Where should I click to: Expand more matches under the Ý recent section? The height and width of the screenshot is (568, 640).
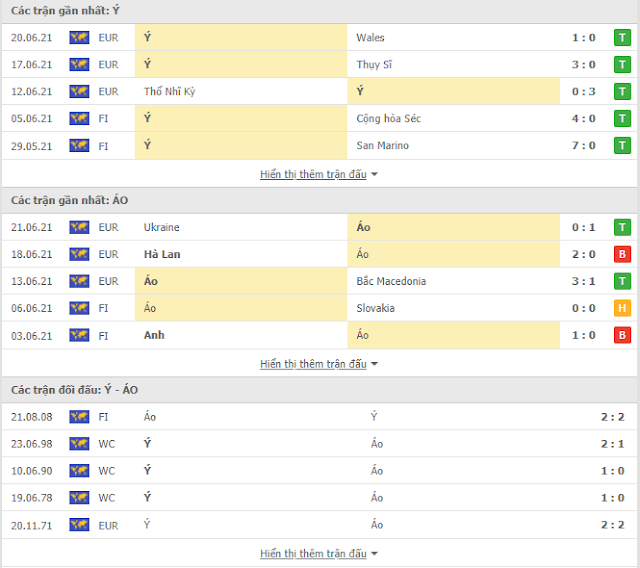319,174
